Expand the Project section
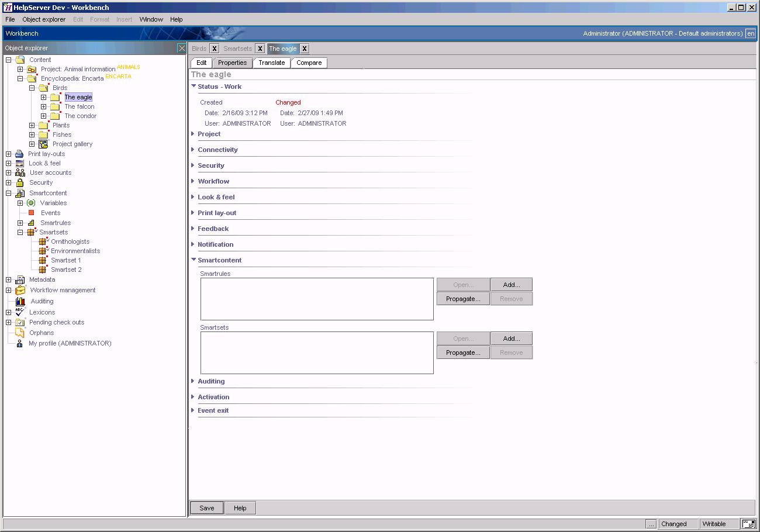This screenshot has height=532, width=760. (193, 134)
